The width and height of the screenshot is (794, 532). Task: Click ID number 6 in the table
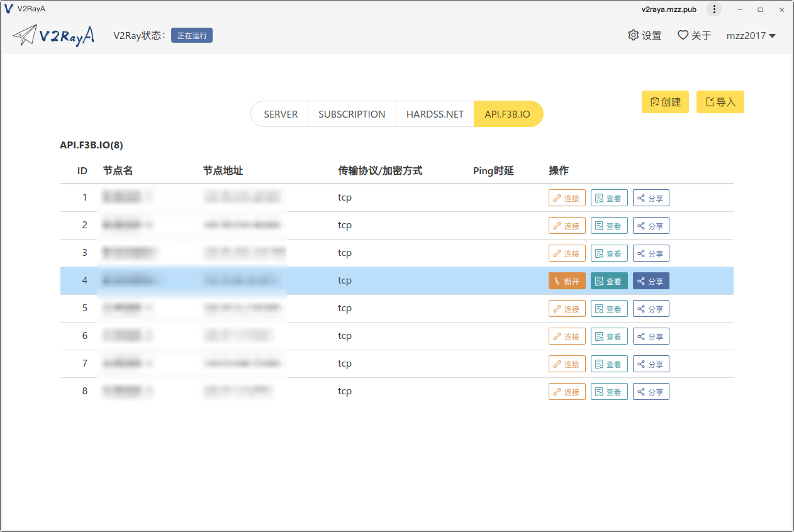pos(85,336)
